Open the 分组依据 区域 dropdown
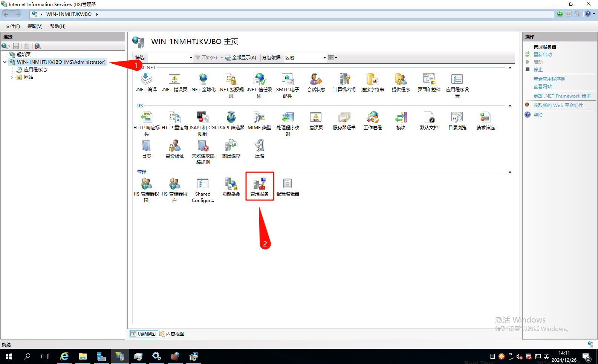 pos(305,58)
